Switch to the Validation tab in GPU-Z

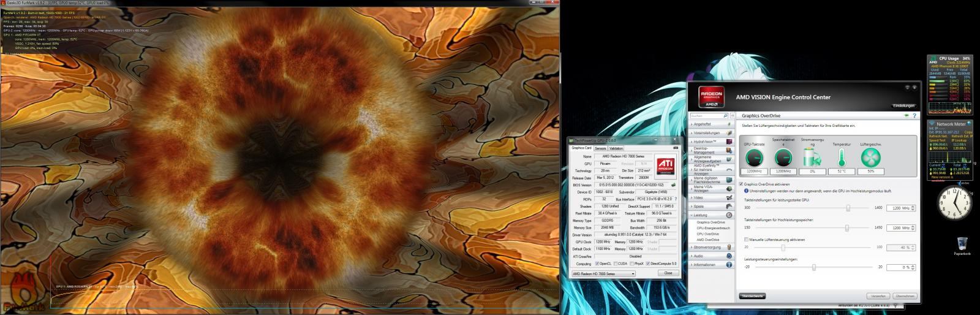[616, 148]
